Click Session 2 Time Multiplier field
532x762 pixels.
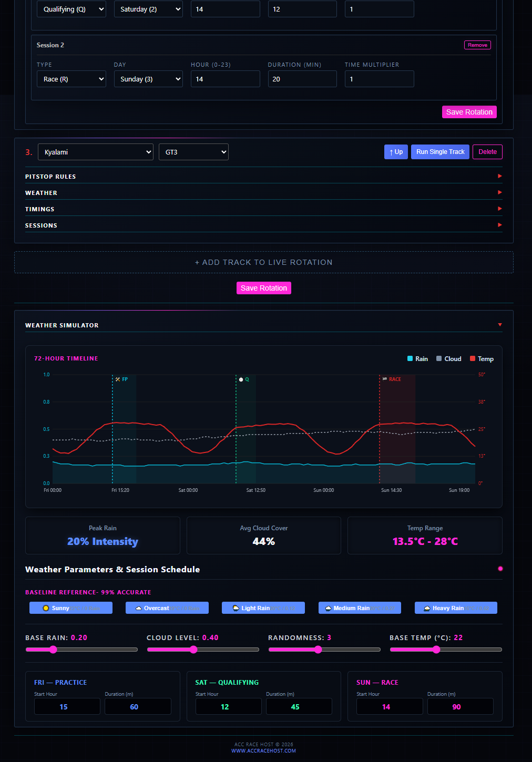point(380,79)
